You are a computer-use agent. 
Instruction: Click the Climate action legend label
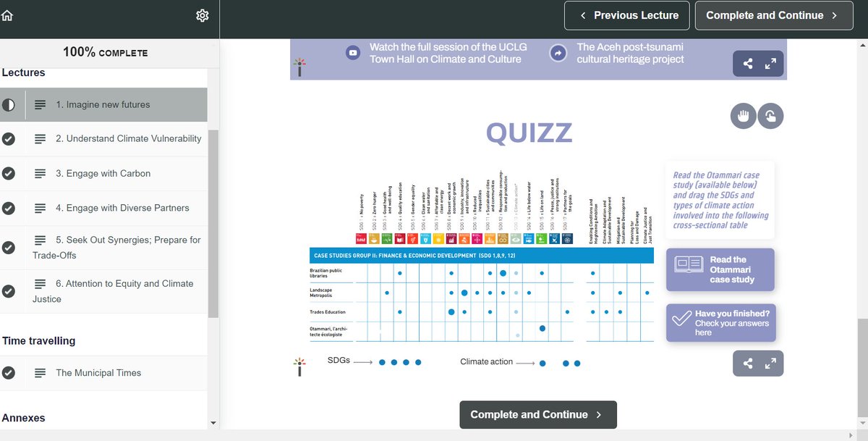pyautogui.click(x=486, y=361)
